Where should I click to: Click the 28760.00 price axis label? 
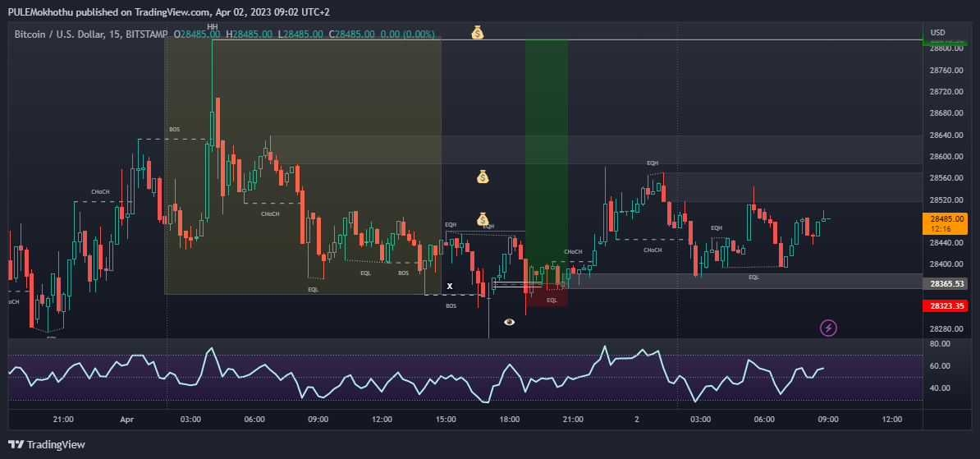946,71
